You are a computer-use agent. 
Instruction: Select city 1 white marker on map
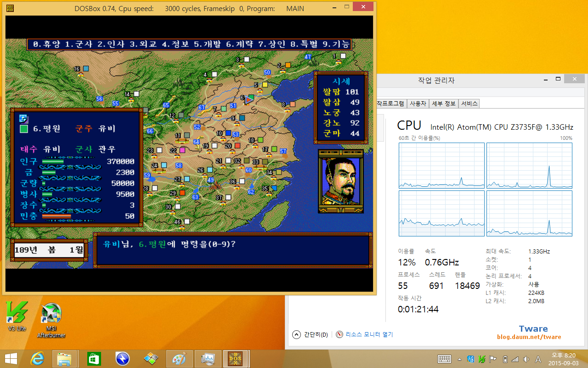point(343,56)
